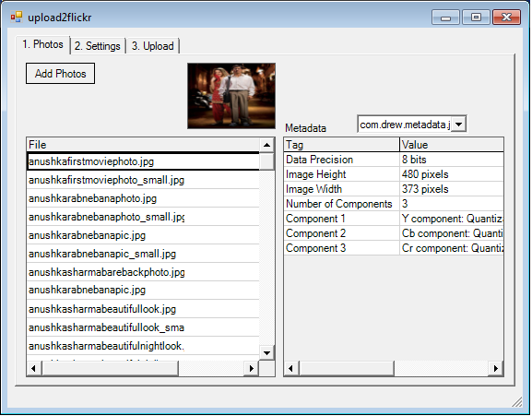Select anushkasharmabeautifullook_sma file row

click(143, 327)
